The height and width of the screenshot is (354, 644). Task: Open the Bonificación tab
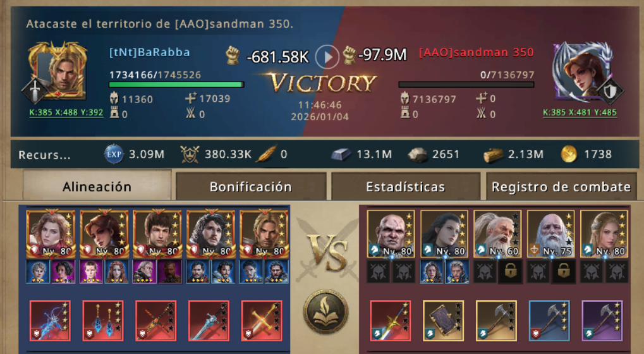(x=250, y=187)
